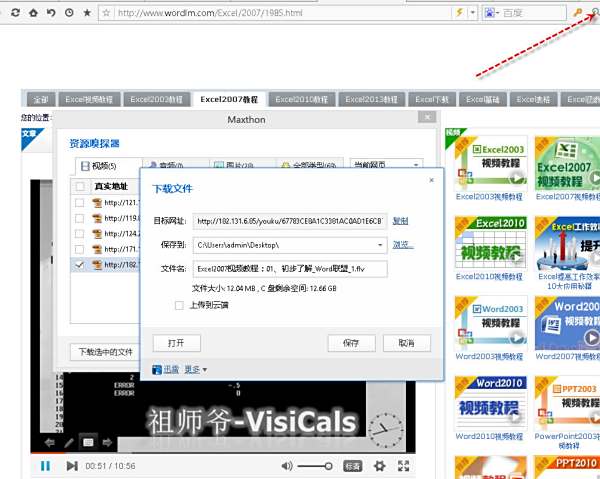Click the browser refresh icon
Screen dimensions: 600x479
coord(15,13)
